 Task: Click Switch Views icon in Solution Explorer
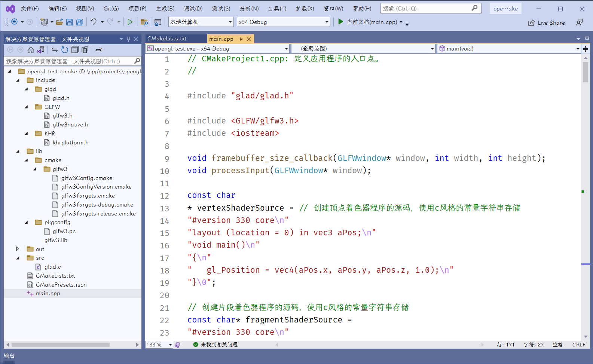tap(41, 50)
